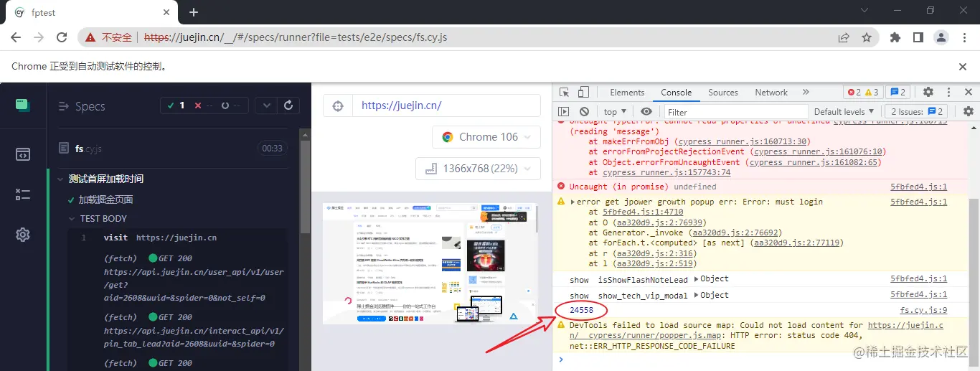This screenshot has width=980, height=371.
Task: Open the aa320d9.js:2:76939 link
Action: pos(661,222)
